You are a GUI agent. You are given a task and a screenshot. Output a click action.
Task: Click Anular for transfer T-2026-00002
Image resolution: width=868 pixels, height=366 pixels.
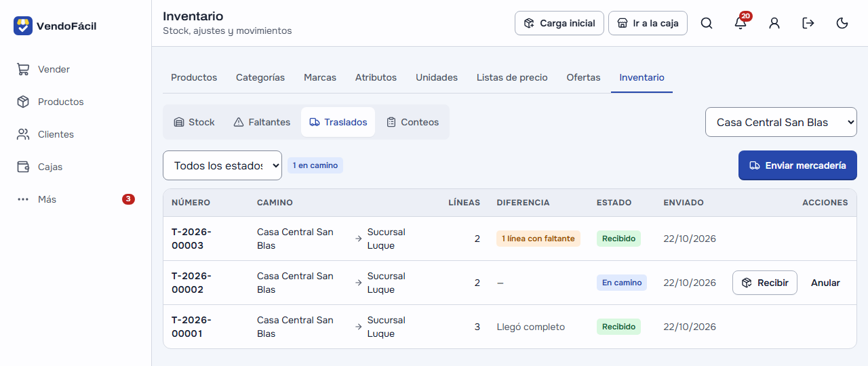(825, 283)
